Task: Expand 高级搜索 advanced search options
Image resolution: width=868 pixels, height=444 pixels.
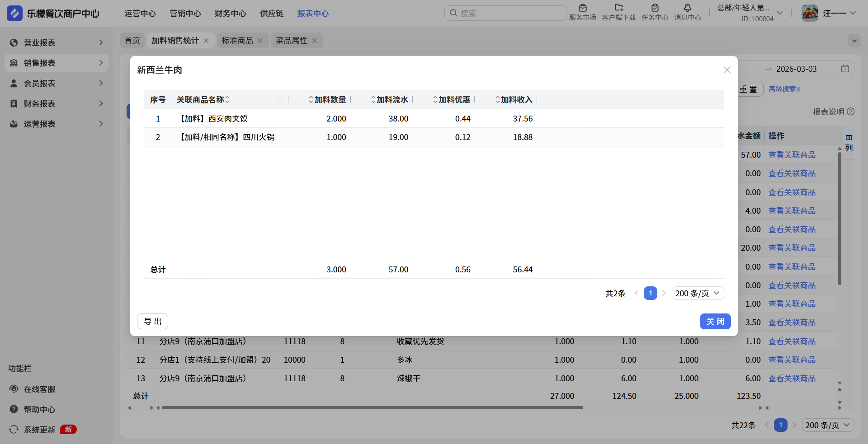Action: 784,89
